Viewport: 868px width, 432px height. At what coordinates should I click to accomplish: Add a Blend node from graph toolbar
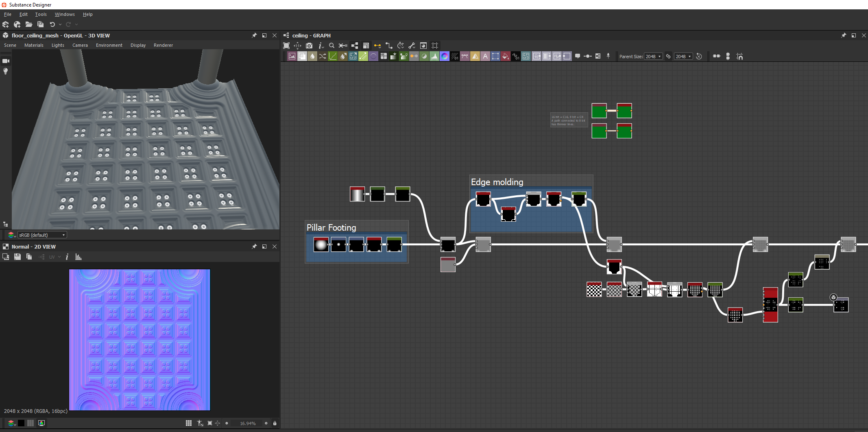pos(302,57)
